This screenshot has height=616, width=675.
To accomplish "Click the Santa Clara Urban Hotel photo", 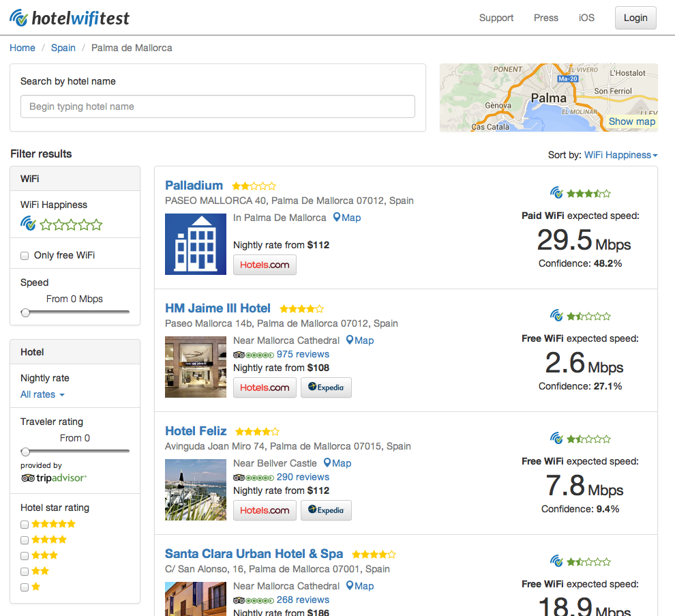I will [196, 599].
